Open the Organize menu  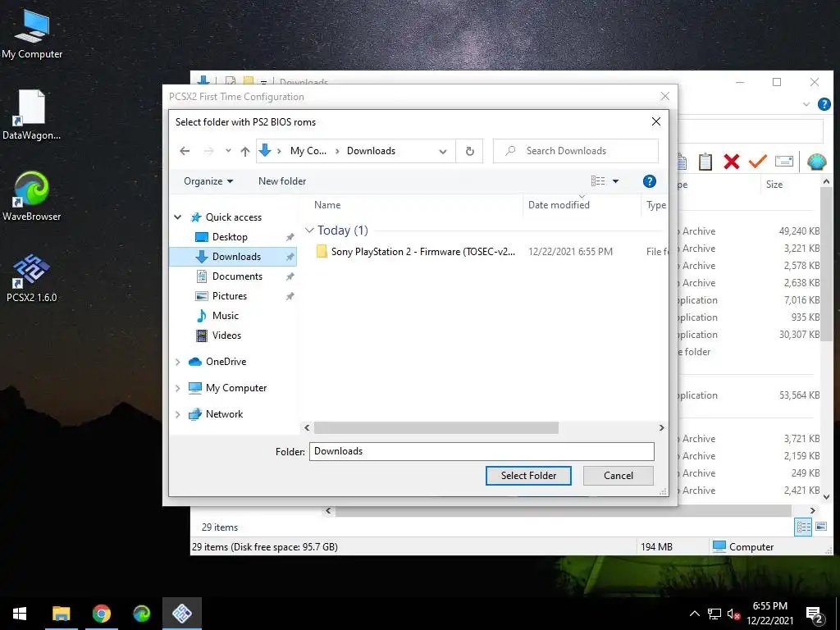[208, 181]
